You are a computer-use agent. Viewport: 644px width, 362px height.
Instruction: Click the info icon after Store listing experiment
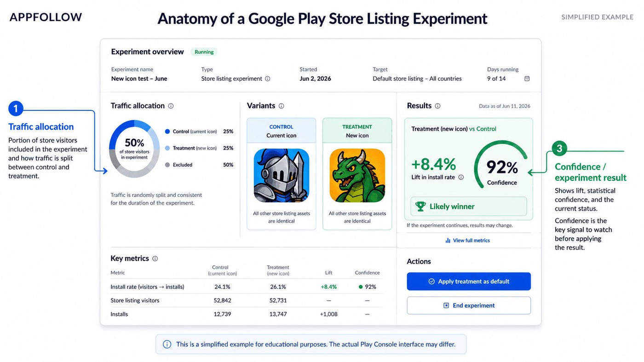(268, 79)
